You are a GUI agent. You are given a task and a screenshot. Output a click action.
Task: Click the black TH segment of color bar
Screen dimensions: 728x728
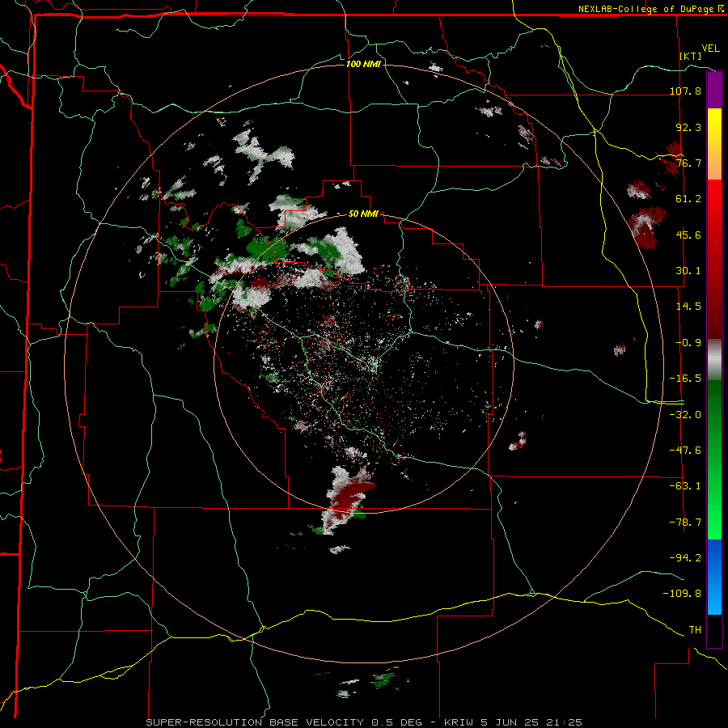point(714,630)
